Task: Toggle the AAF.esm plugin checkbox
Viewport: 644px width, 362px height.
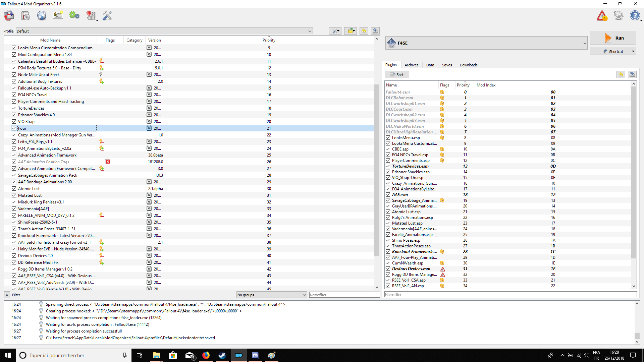Action: click(388, 195)
